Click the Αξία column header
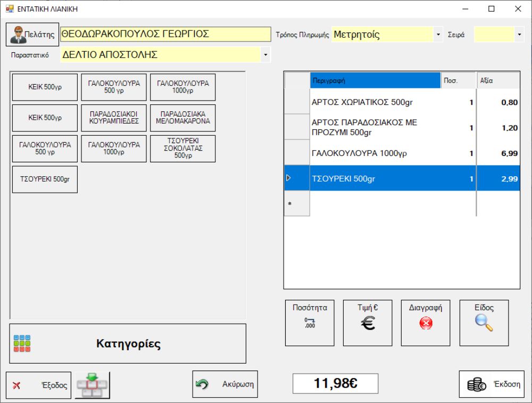Image resolution: width=532 pixels, height=403 pixels. [498, 81]
